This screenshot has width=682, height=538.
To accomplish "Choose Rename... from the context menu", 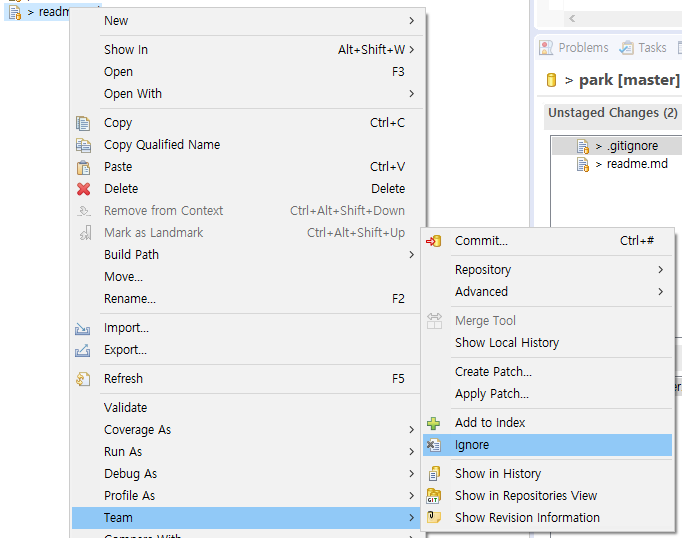I will [x=129, y=299].
